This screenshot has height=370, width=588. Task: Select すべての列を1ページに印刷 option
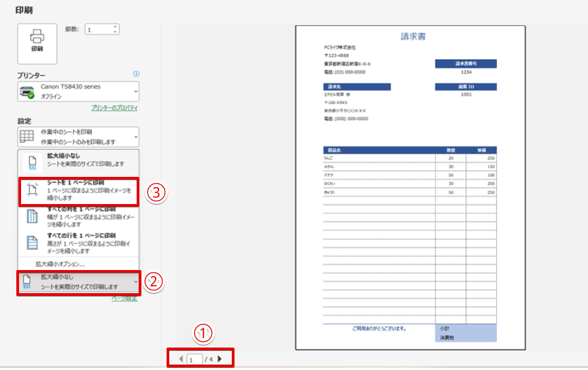[x=80, y=217]
